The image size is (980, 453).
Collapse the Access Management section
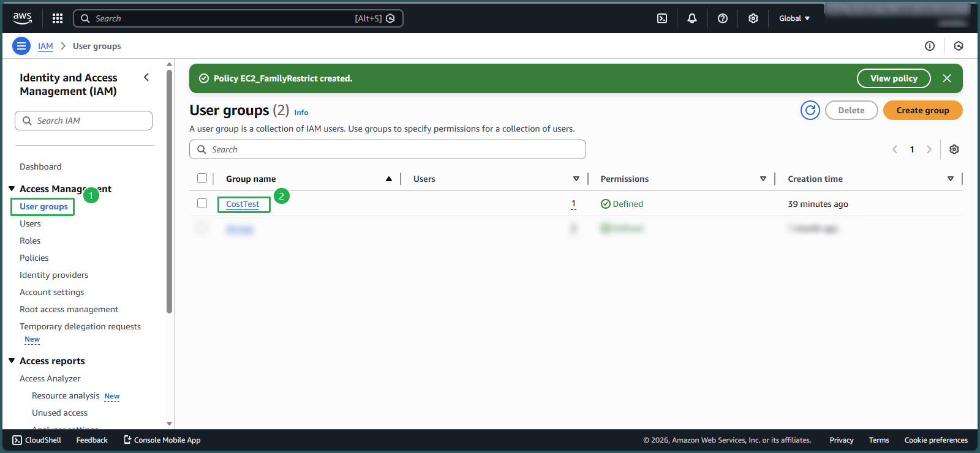click(x=12, y=189)
